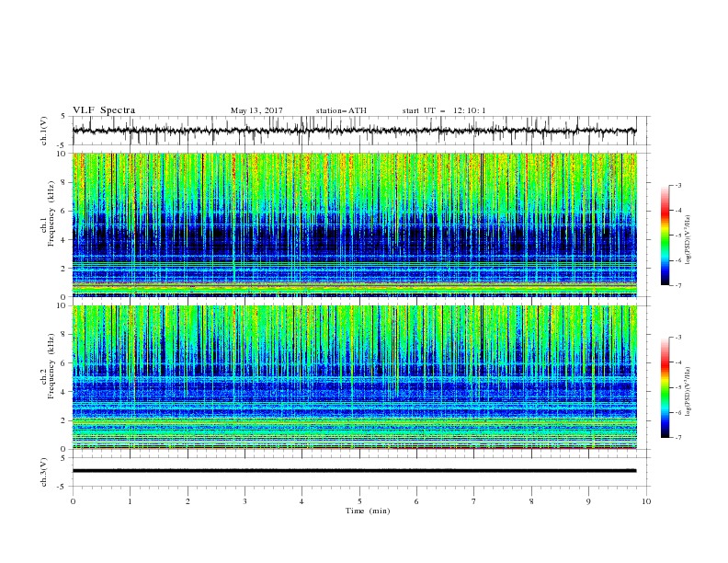This screenshot has height=563, width=728.
Task: Click the "2" kHz tick on ch.1 frequency axis
Action: pyautogui.click(x=64, y=268)
